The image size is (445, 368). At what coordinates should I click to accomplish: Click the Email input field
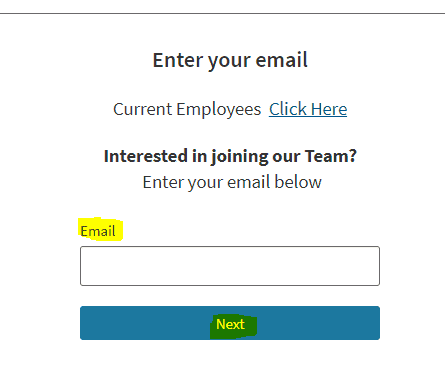click(230, 266)
